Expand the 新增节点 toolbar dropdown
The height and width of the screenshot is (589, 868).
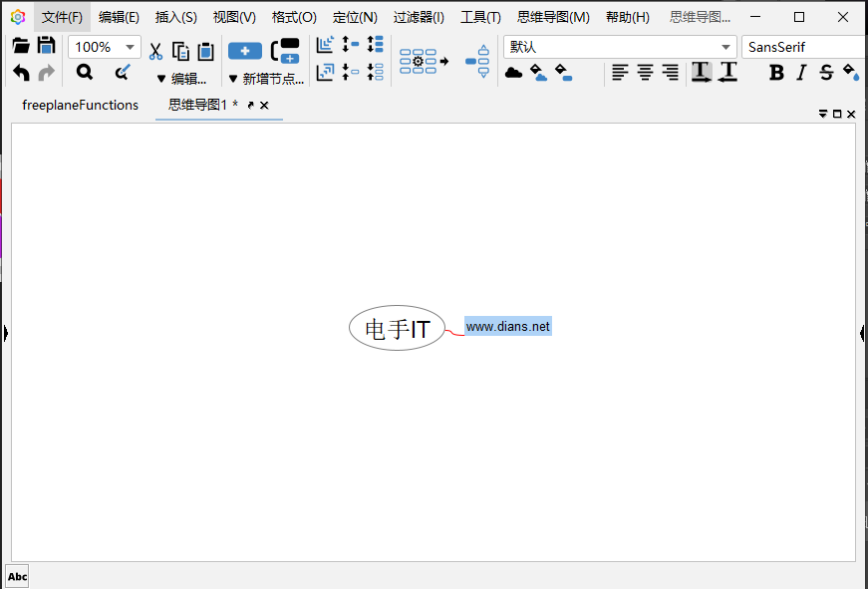(x=233, y=79)
